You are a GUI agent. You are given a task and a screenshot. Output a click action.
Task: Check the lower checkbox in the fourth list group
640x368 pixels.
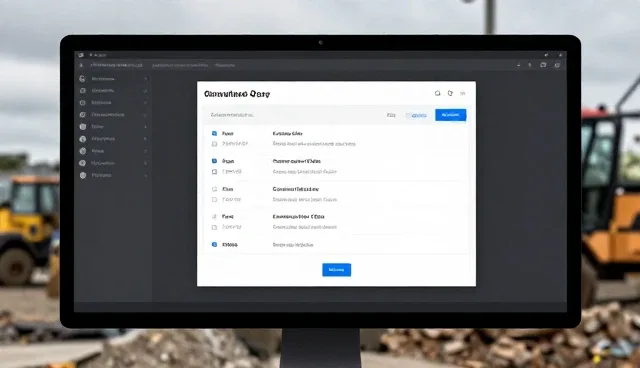click(x=214, y=227)
